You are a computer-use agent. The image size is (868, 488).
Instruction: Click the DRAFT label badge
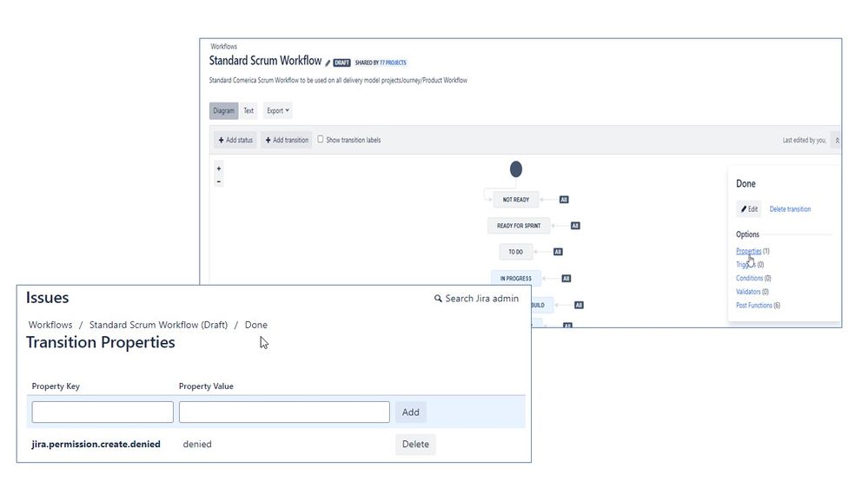(x=341, y=63)
